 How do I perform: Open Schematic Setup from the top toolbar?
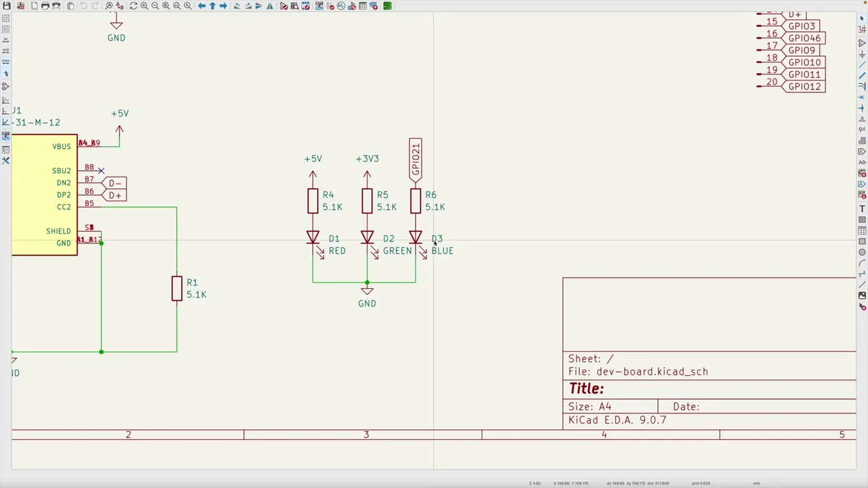click(x=21, y=6)
